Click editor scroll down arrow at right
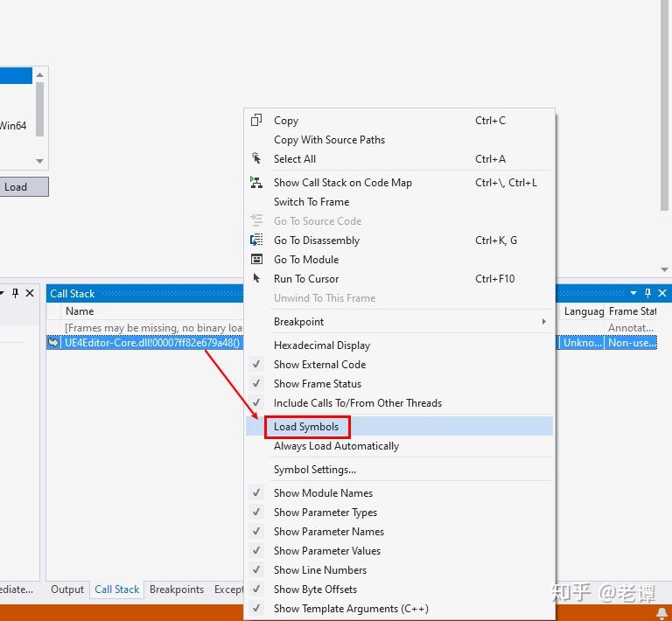This screenshot has height=621, width=672. click(x=664, y=269)
